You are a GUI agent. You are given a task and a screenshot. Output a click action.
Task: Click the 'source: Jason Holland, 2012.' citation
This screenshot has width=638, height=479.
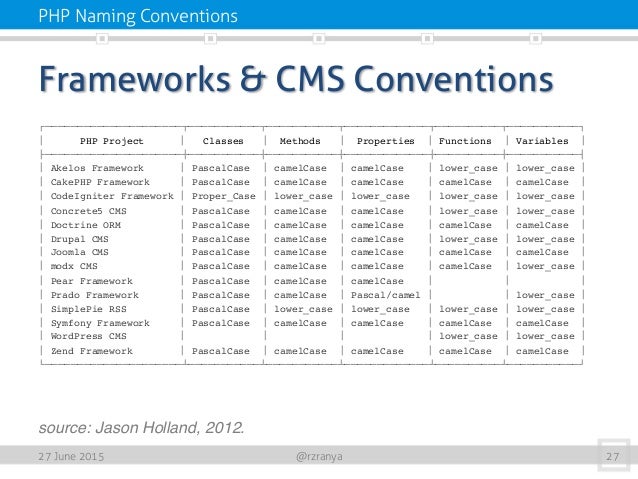click(x=142, y=428)
